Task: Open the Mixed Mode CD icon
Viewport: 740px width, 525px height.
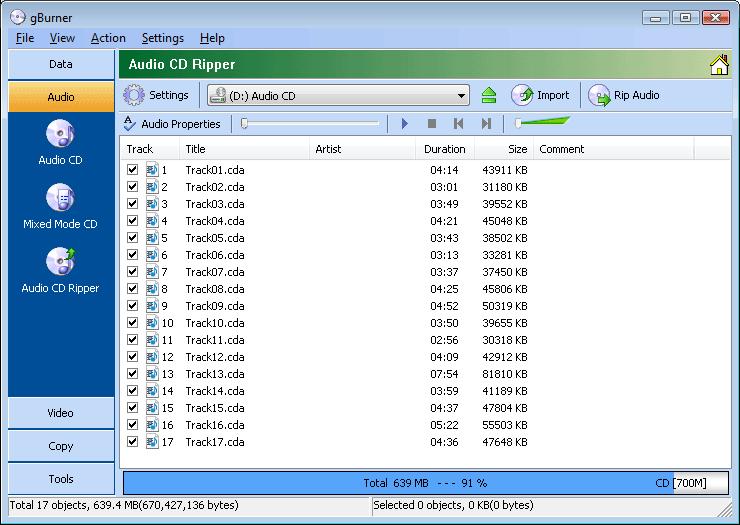Action: pyautogui.click(x=60, y=197)
